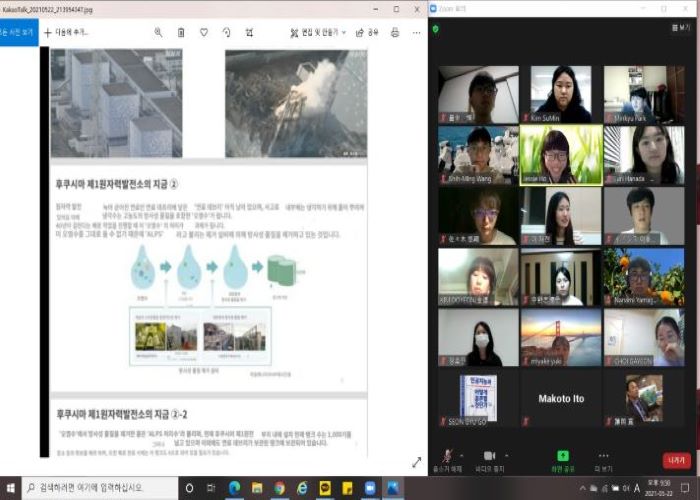This screenshot has width=700, height=500.
Task: Add photo to favorites with heart icon
Action: 204,32
